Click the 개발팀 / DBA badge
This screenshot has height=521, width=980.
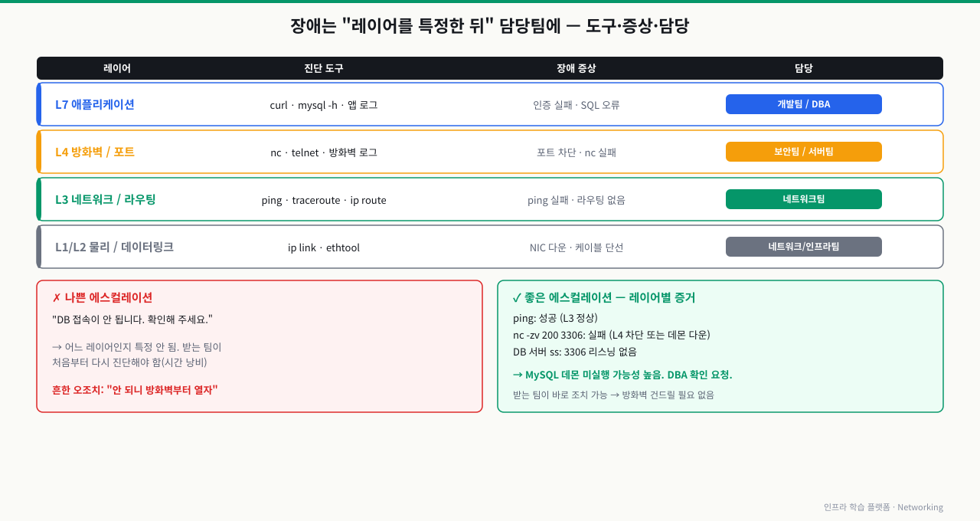(x=803, y=104)
